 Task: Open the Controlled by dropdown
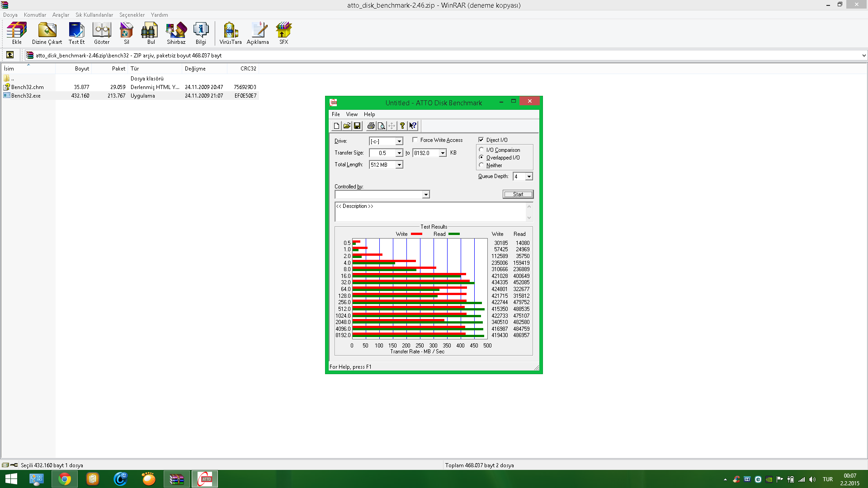[x=426, y=195]
